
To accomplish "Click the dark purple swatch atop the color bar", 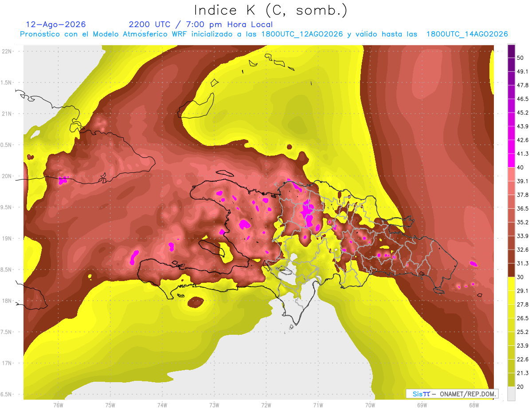I will 511,51.
